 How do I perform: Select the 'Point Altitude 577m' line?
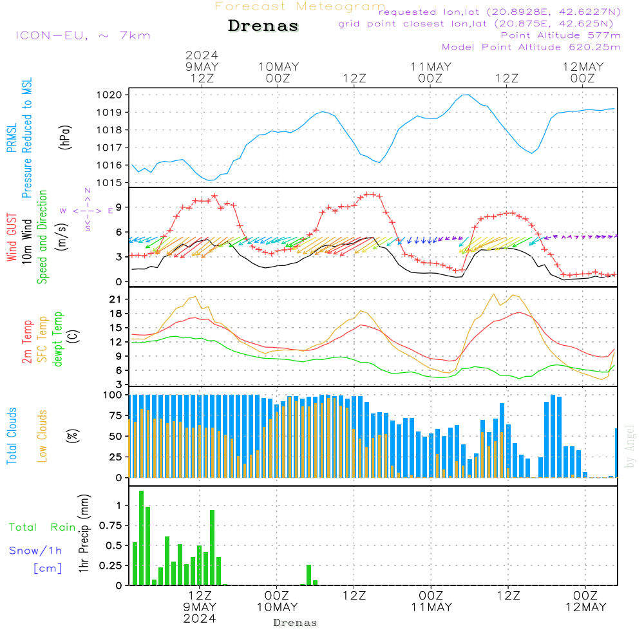tap(561, 35)
